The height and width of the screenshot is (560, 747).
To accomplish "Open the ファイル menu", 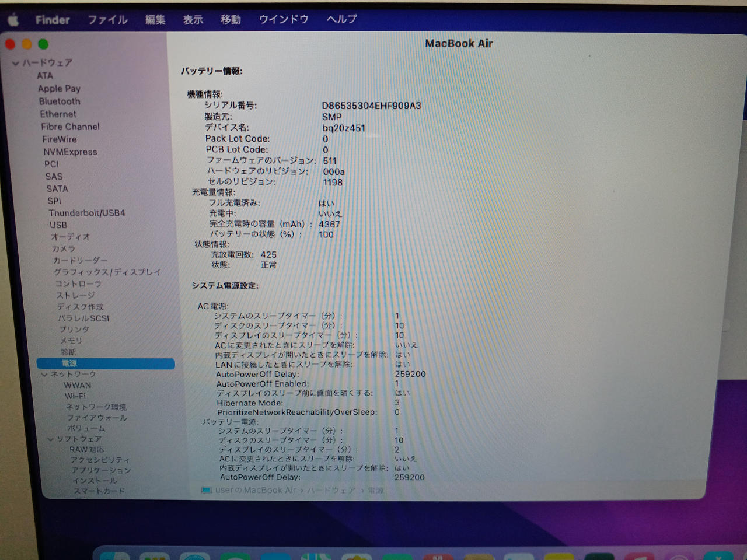I will [107, 20].
